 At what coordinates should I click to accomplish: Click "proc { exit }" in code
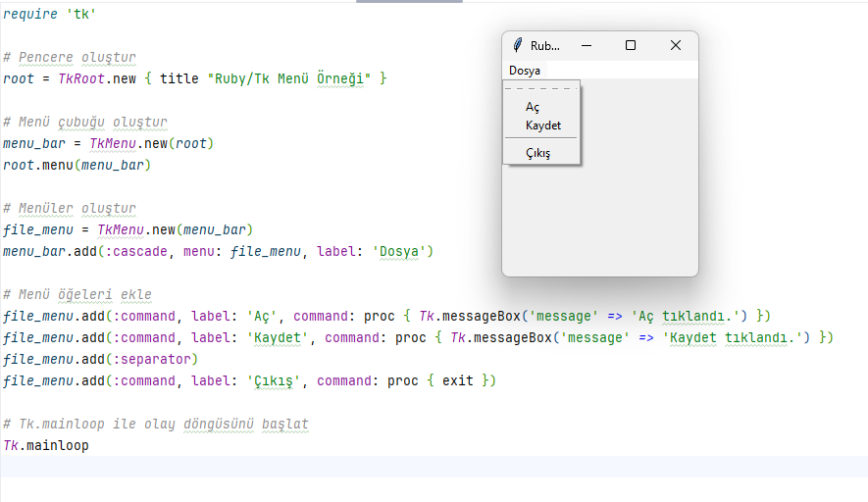pyautogui.click(x=437, y=380)
